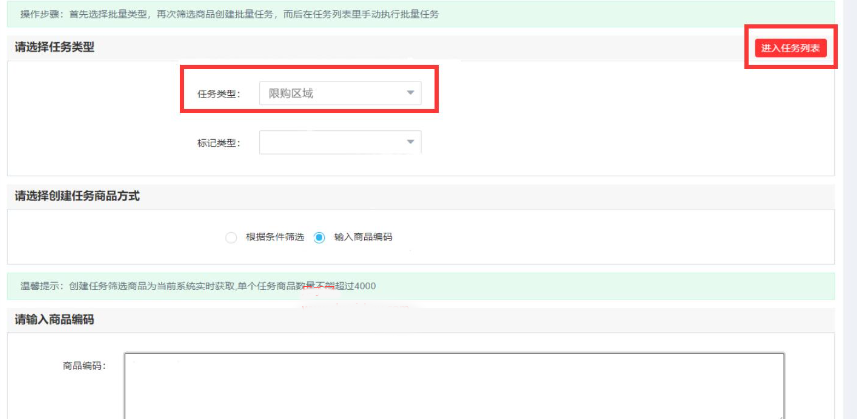857x419 pixels.
Task: Click the right-side vertical scrollbar strip
Action: click(x=847, y=200)
